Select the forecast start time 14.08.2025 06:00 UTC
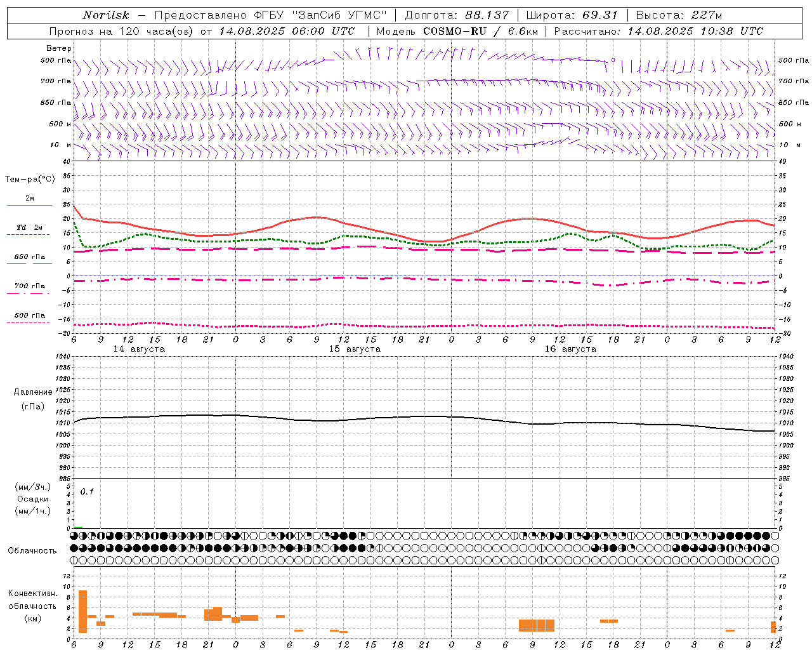Screen dimensions: 812x650 (x=287, y=31)
